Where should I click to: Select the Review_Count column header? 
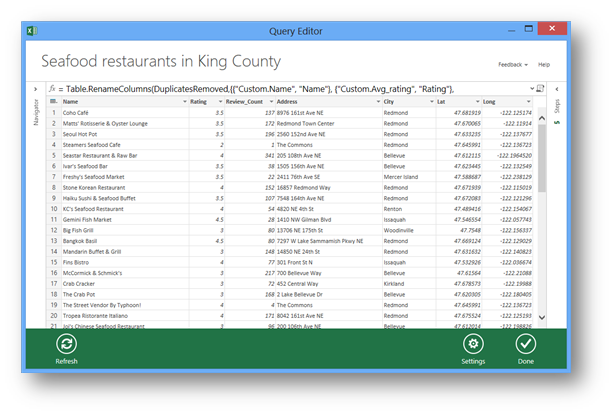pyautogui.click(x=250, y=102)
